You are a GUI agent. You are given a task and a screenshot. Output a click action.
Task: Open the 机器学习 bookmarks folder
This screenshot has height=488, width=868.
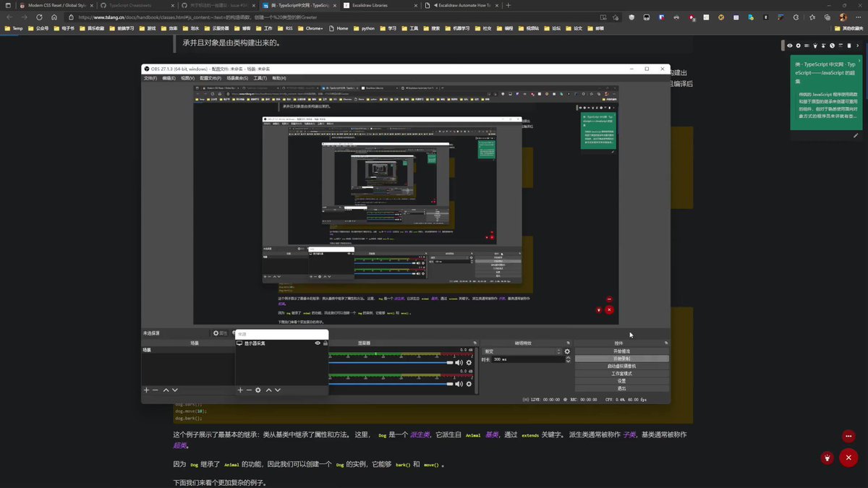456,28
